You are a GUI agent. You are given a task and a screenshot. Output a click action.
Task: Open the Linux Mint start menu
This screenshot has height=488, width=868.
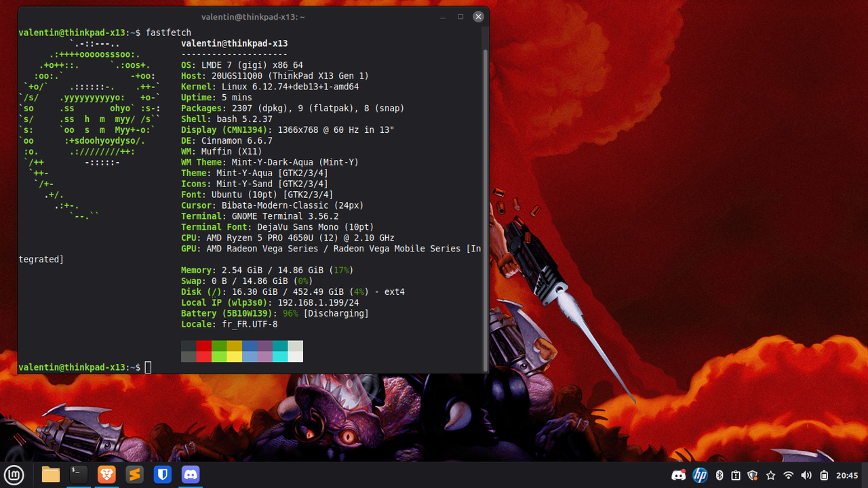pos(14,474)
